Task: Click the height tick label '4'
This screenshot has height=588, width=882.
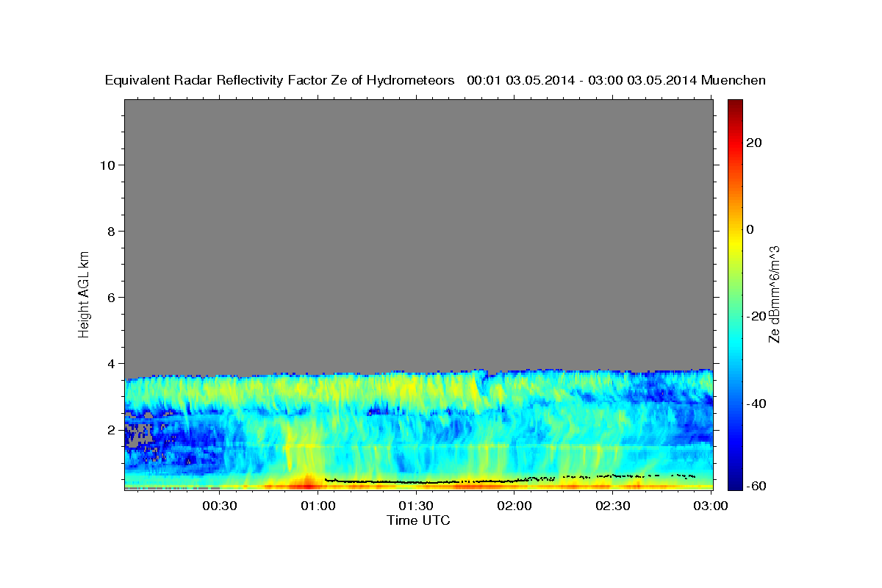Action: point(111,363)
